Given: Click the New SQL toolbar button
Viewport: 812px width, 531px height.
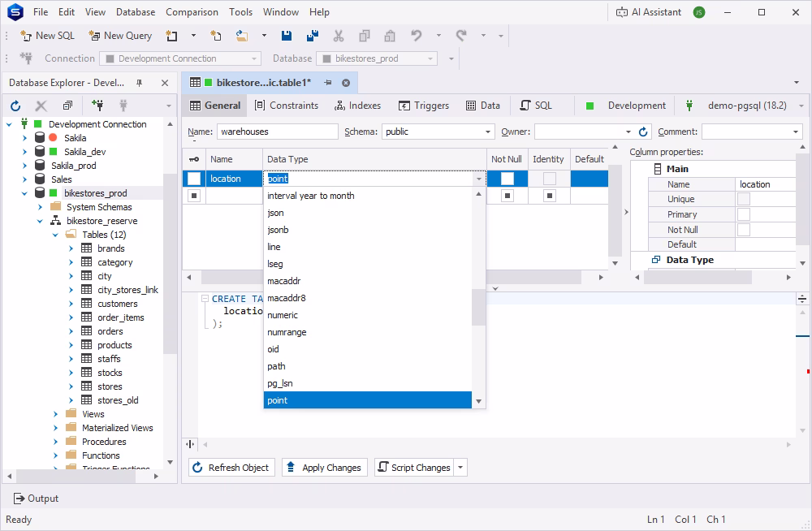Looking at the screenshot, I should 47,36.
